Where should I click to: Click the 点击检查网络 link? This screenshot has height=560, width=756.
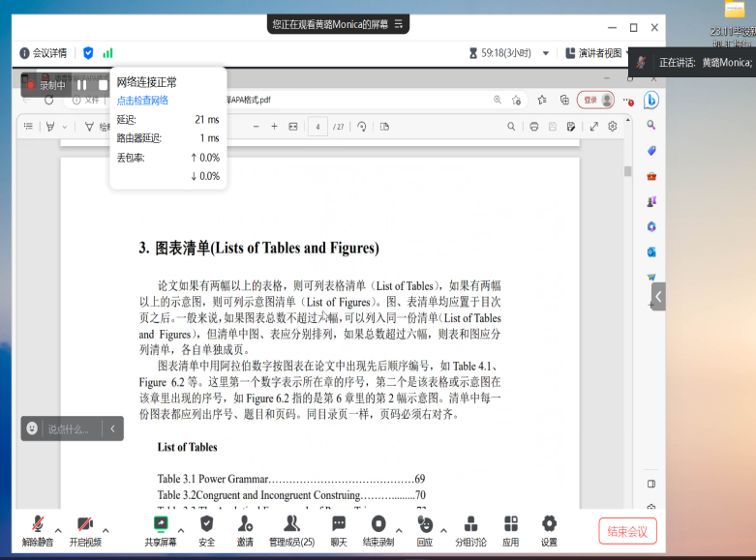pyautogui.click(x=143, y=101)
